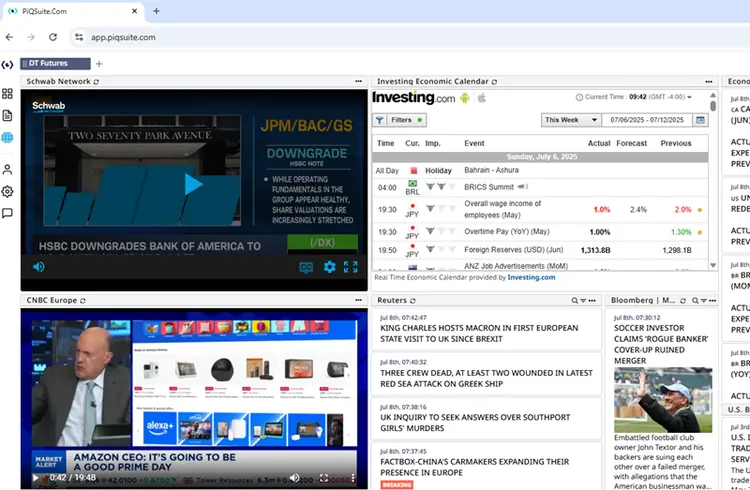750x490 pixels.
Task: Enter fullscreen on the Schwab Network video
Action: pos(351,267)
